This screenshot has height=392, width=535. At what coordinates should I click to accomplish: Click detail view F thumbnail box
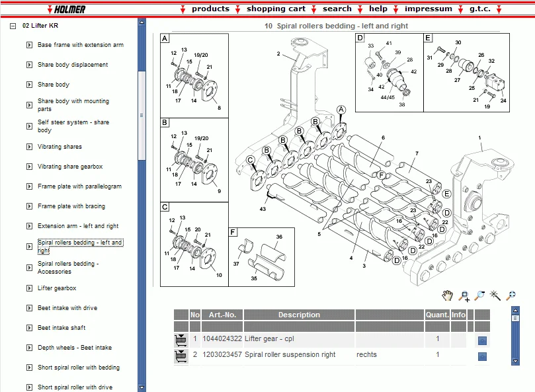click(x=262, y=257)
